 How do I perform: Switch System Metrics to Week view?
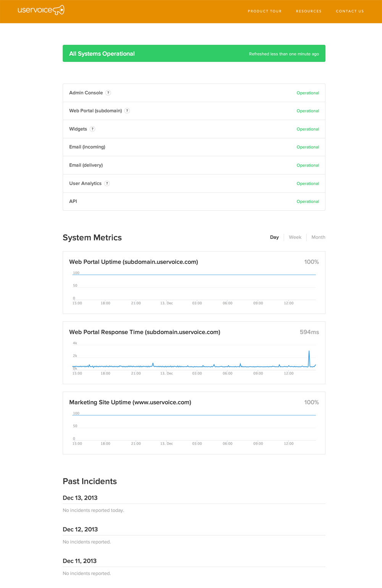[x=295, y=237]
